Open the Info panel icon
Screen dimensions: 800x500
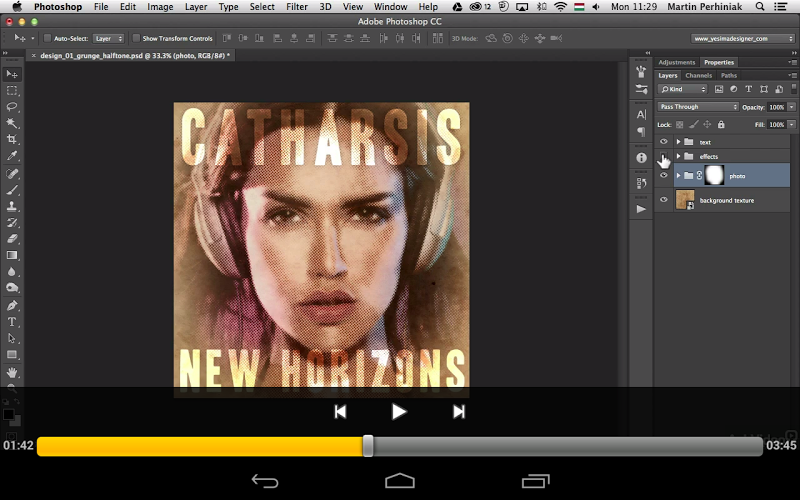pyautogui.click(x=641, y=158)
